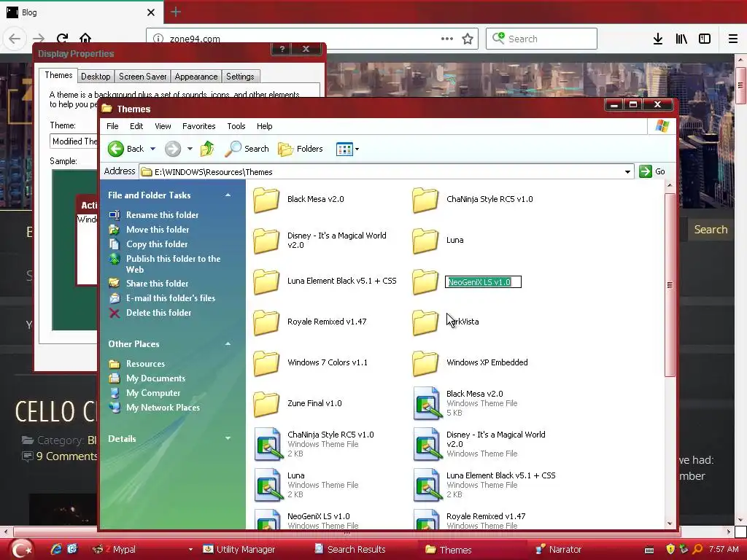The width and height of the screenshot is (747, 560).
Task: Select Disney Magical World theme file icon
Action: pyautogui.click(x=426, y=444)
